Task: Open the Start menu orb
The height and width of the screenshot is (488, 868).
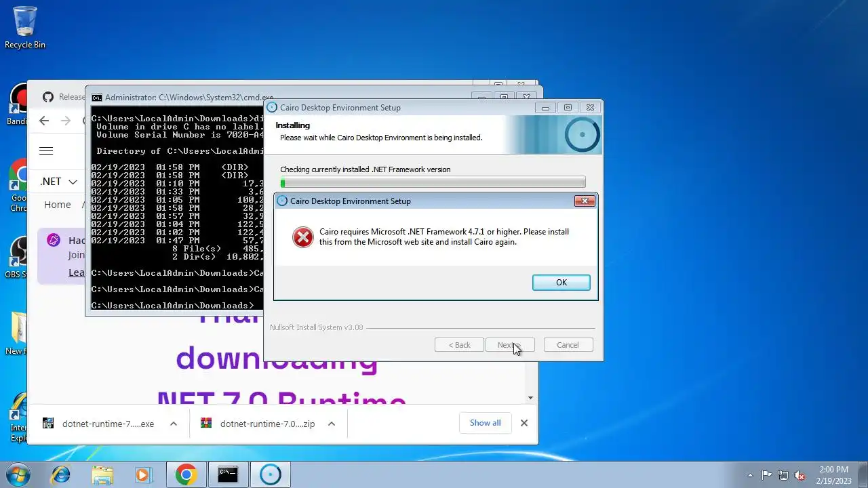Action: pyautogui.click(x=18, y=474)
